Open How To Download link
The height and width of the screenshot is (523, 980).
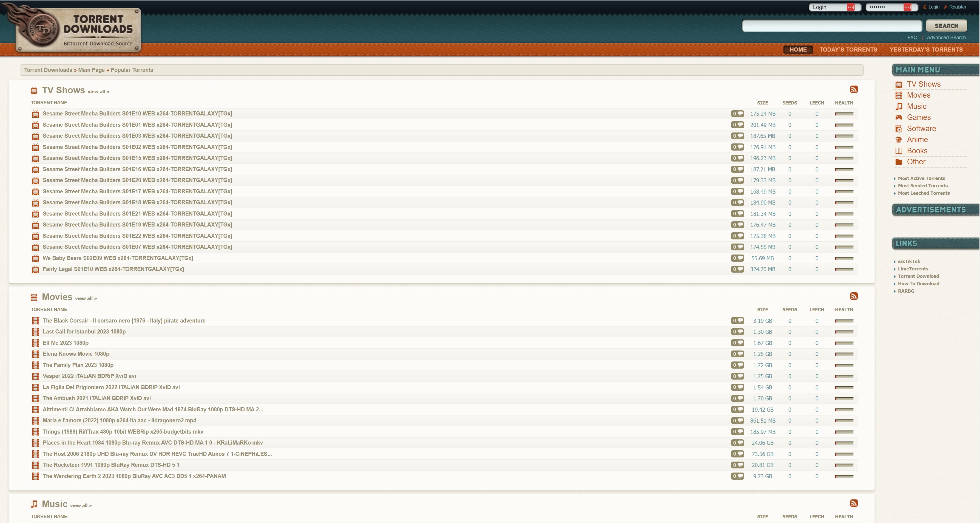coord(918,284)
